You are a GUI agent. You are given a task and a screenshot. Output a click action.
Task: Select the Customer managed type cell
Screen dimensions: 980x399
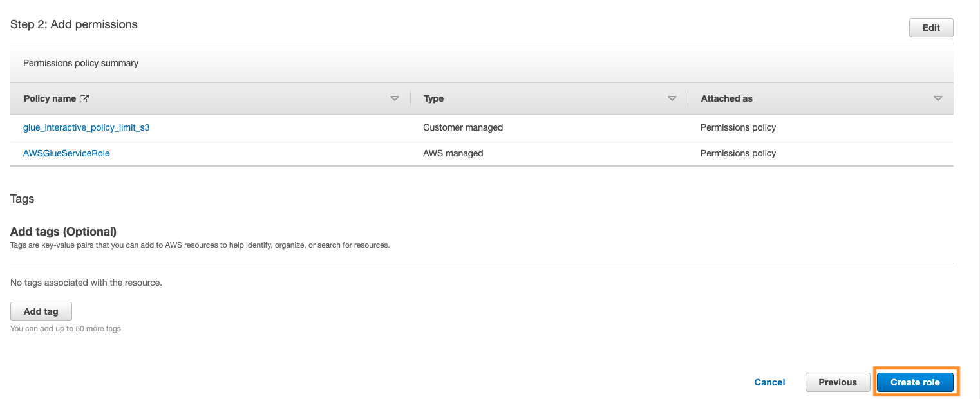(463, 127)
